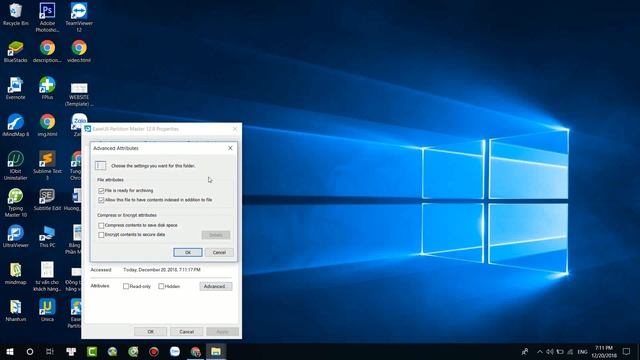Screen dimensions: 640x360
Task: Select the Typing Master 10 desktop icon
Action: pyautogui.click(x=16, y=203)
